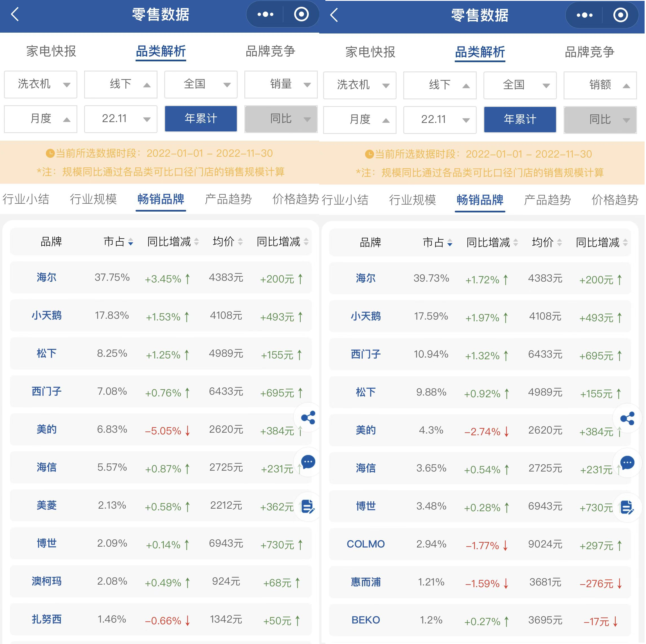646x644 pixels.
Task: Open three-dots menu in left panel header
Action: (x=265, y=14)
